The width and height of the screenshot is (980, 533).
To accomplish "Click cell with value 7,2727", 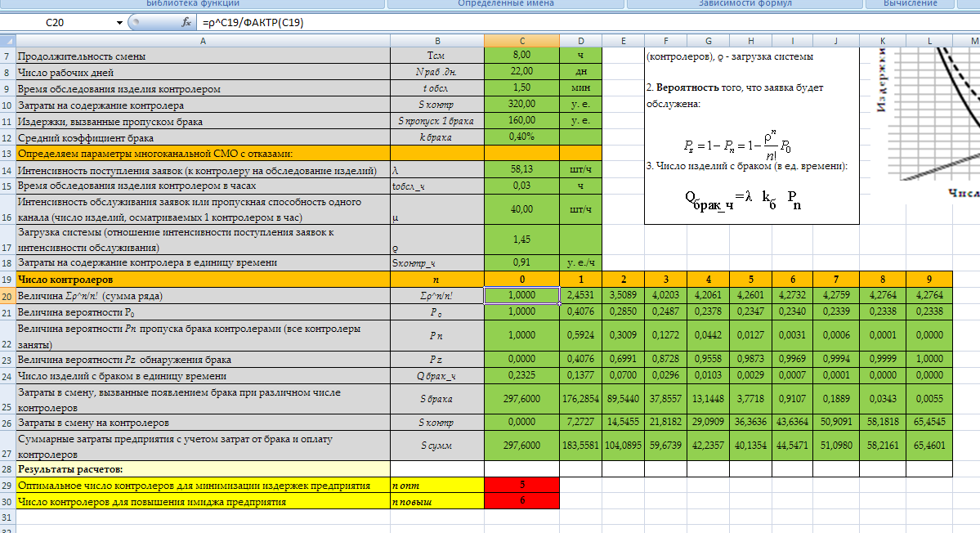I will [x=580, y=423].
